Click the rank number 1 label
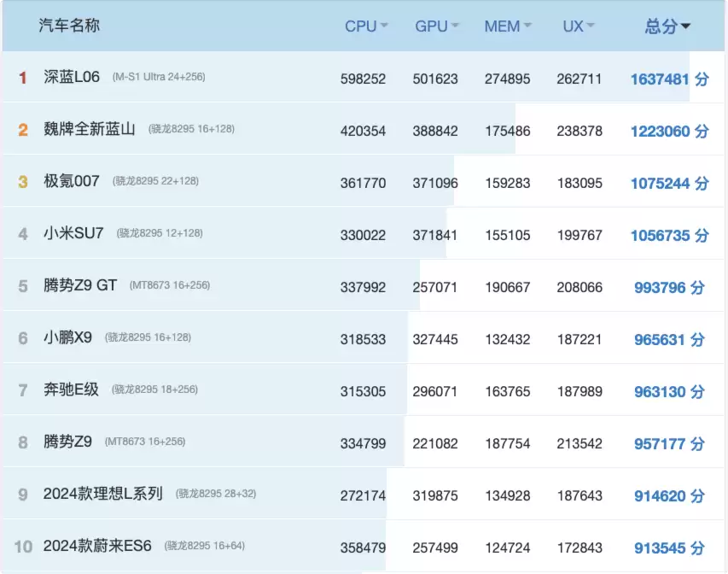Screen dimensions: 728x574 pyautogui.click(x=21, y=77)
